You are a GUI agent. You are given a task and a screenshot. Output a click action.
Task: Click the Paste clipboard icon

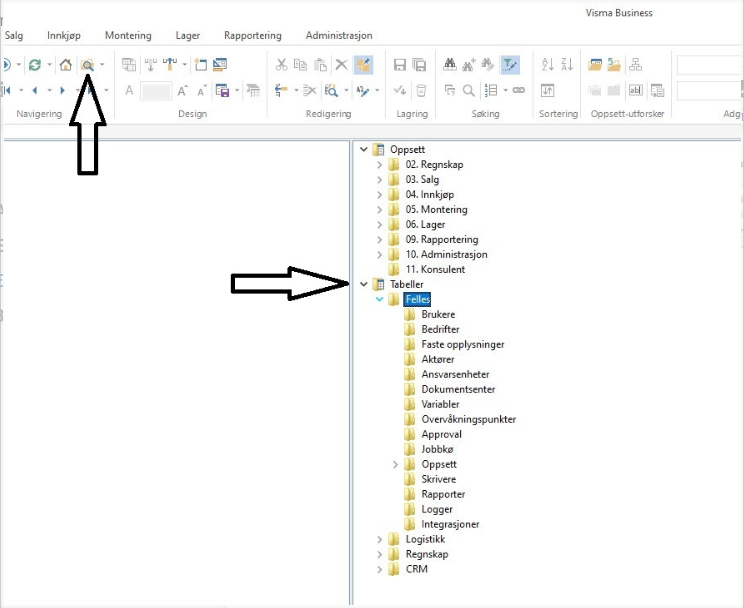(321, 65)
